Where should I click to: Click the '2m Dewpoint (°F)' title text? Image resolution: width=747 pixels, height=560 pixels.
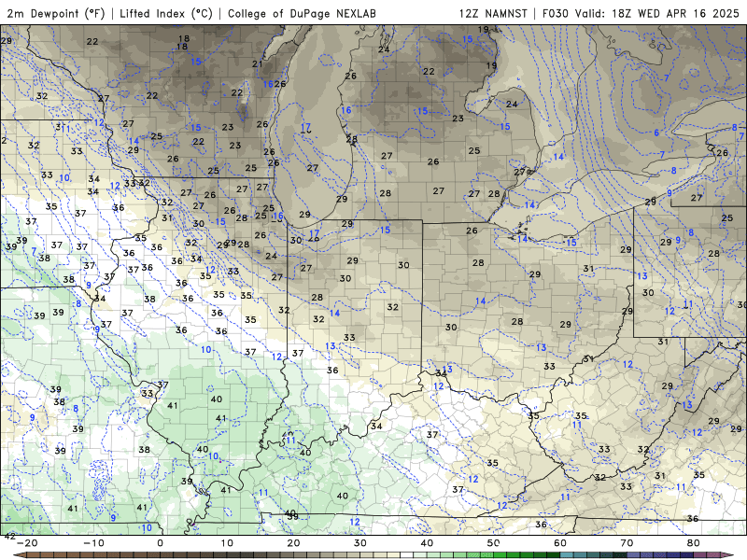point(56,13)
